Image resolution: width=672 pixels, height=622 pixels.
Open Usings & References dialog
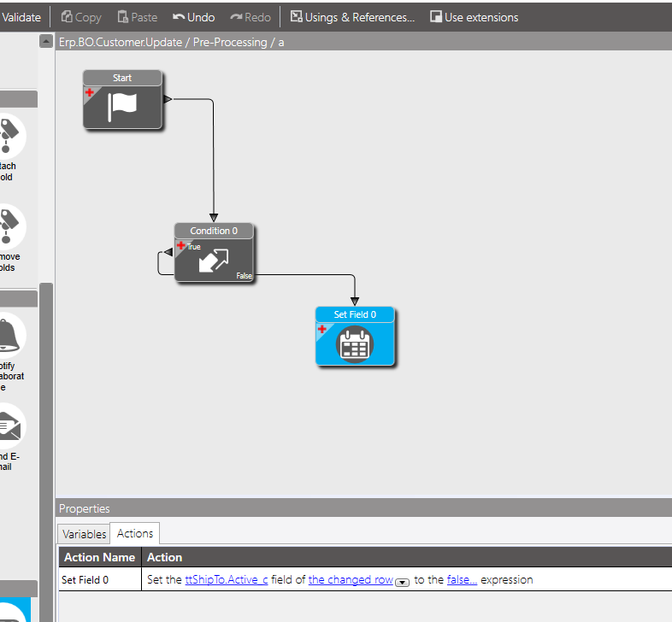352,17
